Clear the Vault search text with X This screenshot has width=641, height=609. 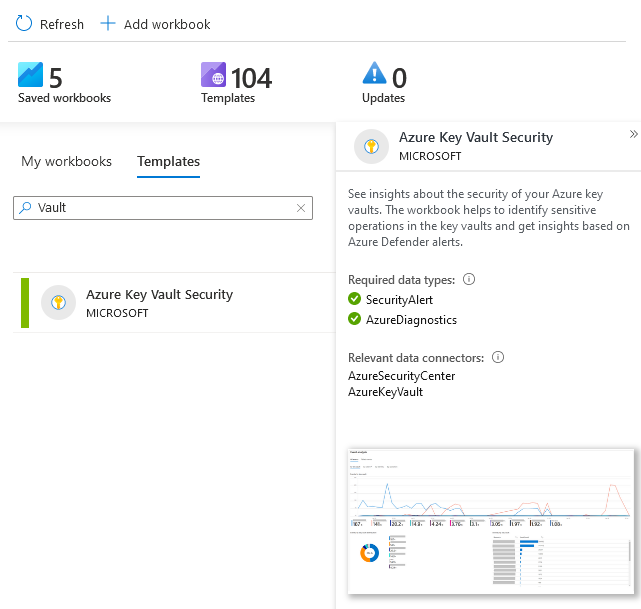[x=301, y=208]
